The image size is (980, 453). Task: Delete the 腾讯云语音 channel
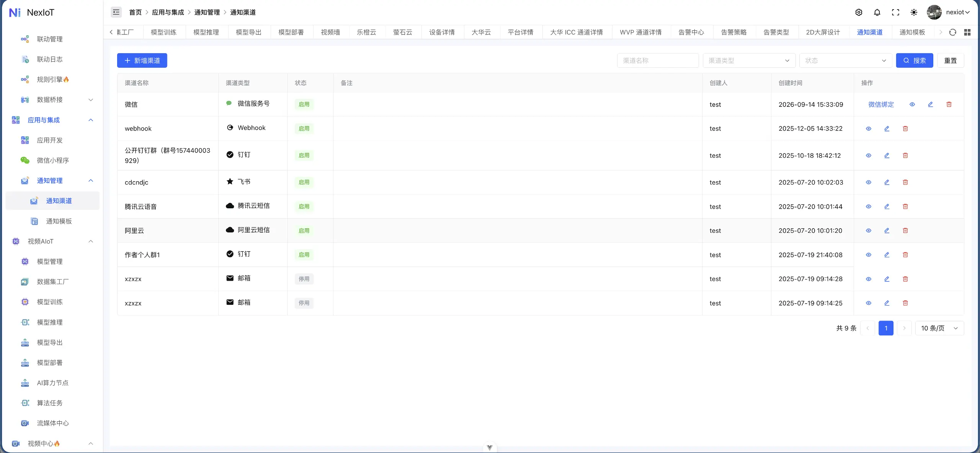pyautogui.click(x=905, y=206)
